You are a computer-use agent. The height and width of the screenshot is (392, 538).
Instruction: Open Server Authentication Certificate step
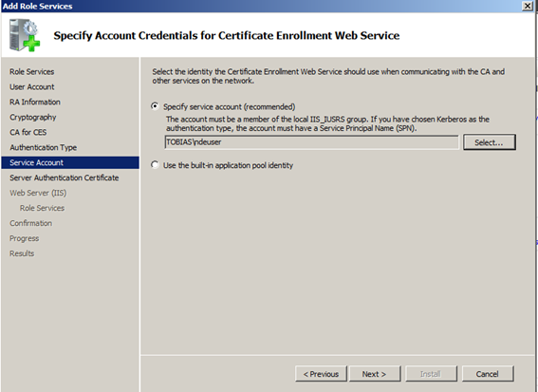(65, 177)
